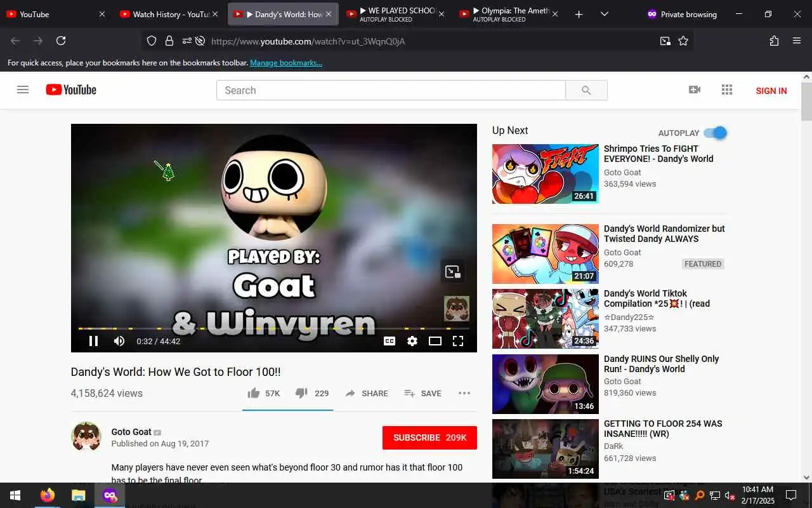The height and width of the screenshot is (508, 812).
Task: Click the search magnifier button
Action: click(586, 90)
